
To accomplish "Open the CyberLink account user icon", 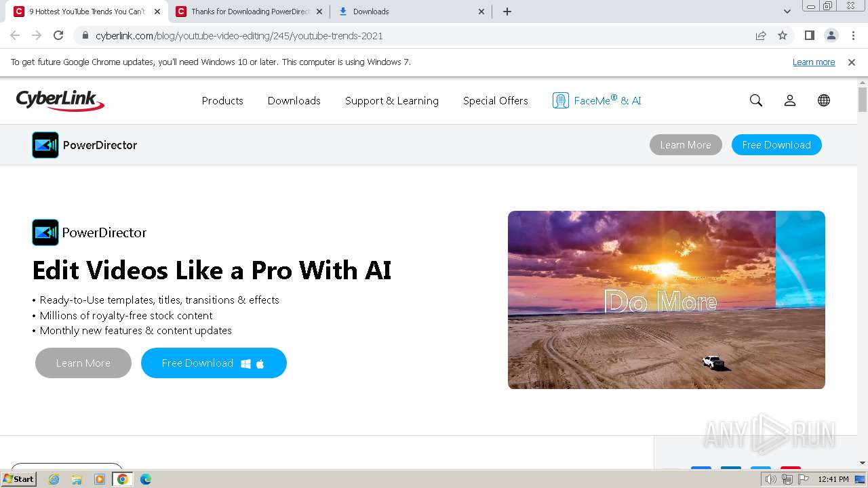I will coord(790,100).
